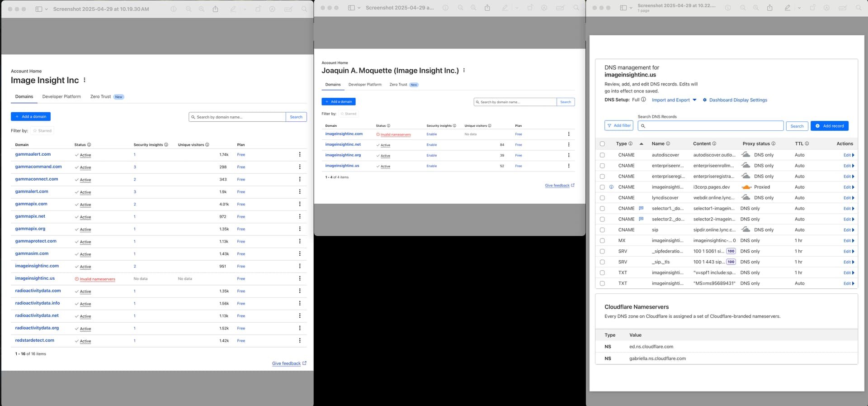868x406 pixels.
Task: Check the autodiscover CNAME record checkbox
Action: point(602,155)
